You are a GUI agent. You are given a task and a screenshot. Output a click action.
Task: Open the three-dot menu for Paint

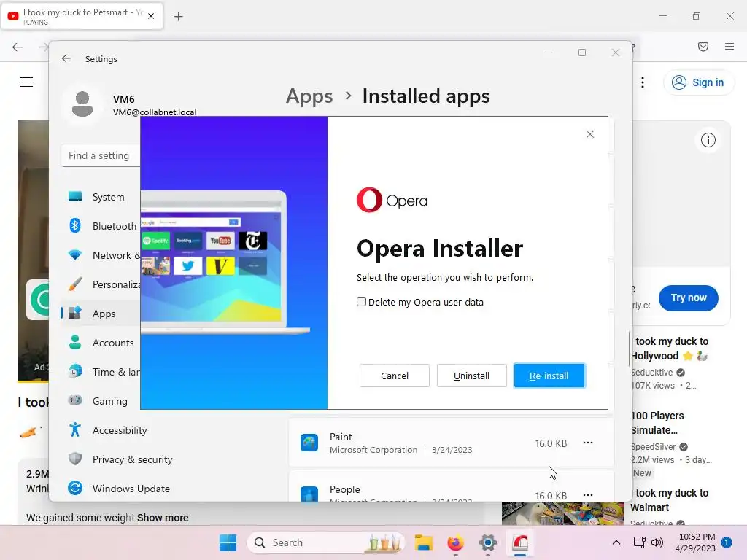pyautogui.click(x=588, y=443)
